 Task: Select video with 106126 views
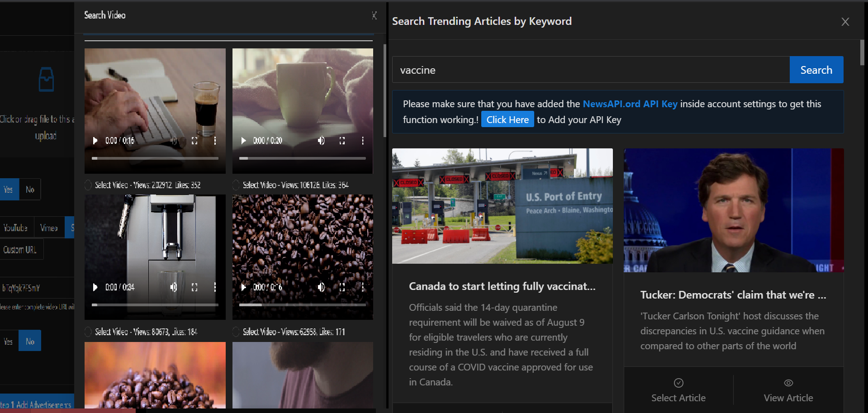[236, 185]
